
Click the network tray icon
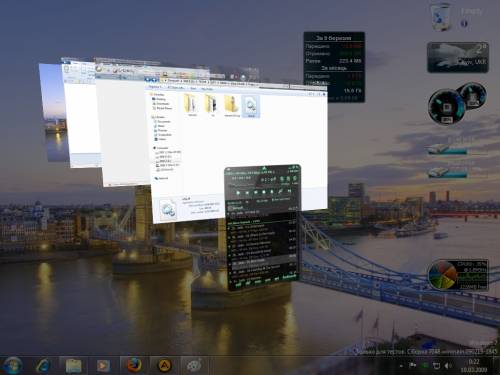[x=436, y=366]
